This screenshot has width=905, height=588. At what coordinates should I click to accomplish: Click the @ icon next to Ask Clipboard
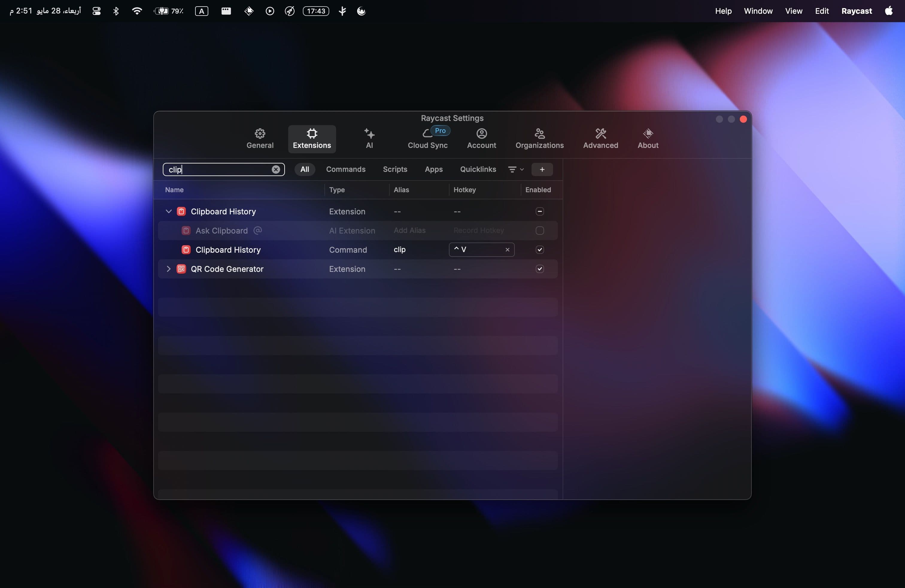257,231
